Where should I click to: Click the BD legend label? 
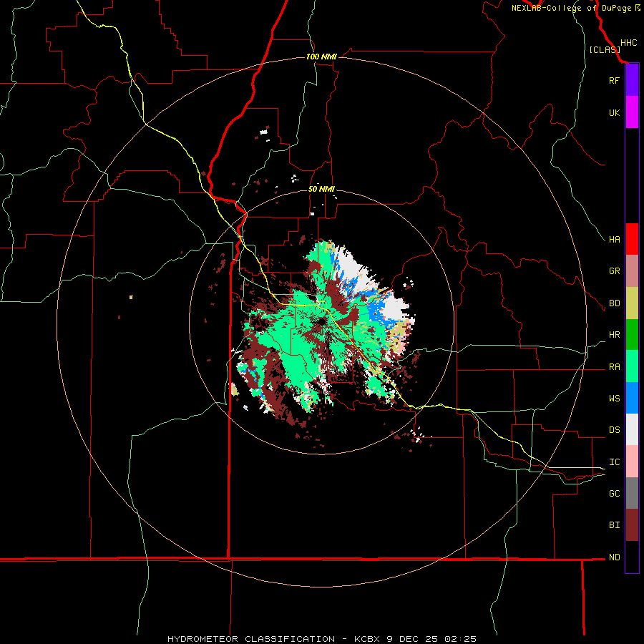tap(614, 303)
